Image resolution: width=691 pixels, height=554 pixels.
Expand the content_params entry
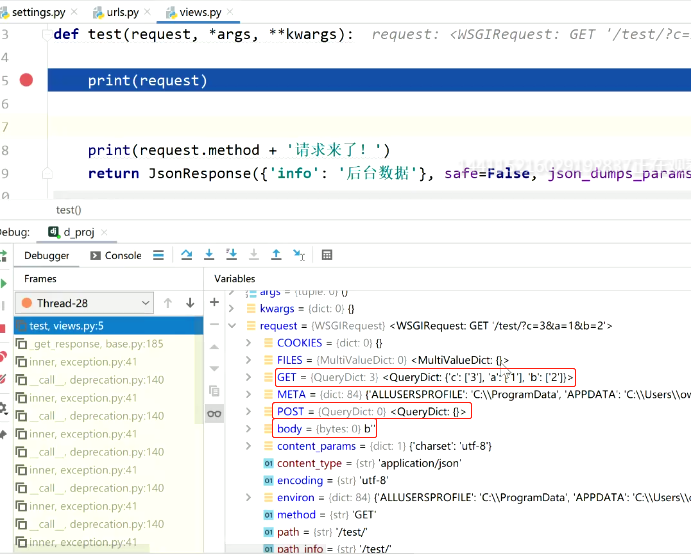pos(249,446)
